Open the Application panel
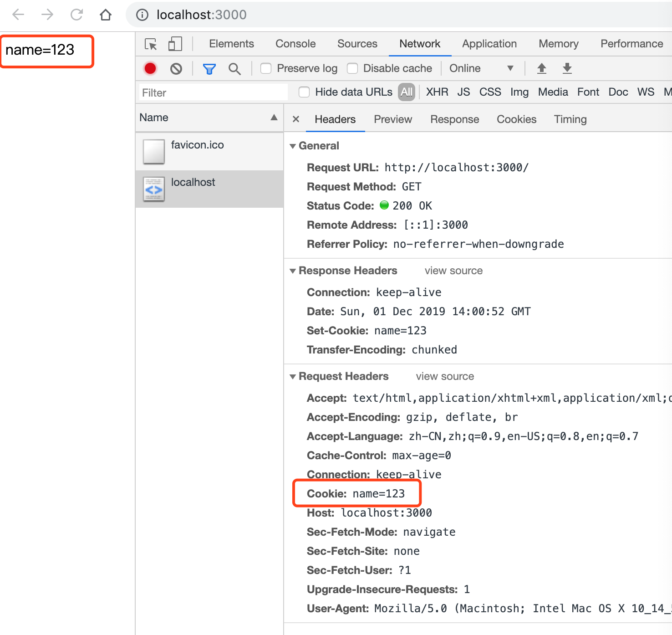 pos(489,44)
